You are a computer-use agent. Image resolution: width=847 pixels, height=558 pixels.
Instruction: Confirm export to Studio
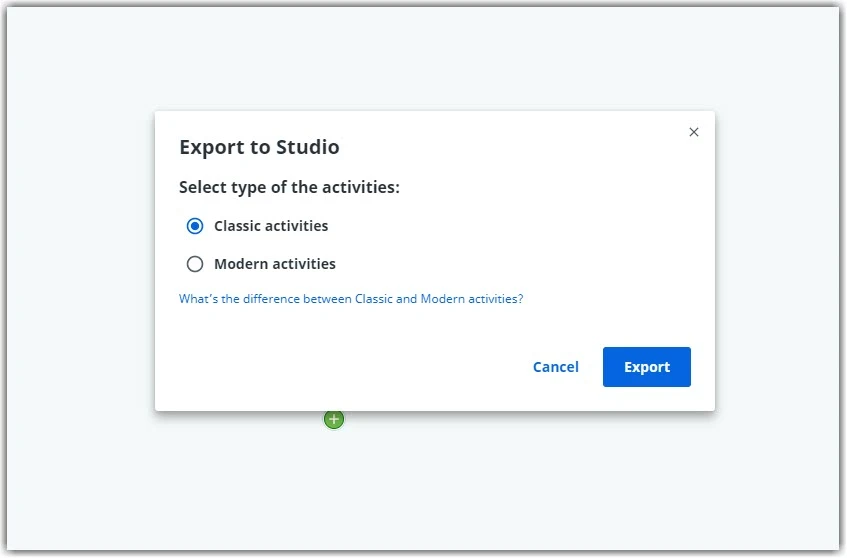(647, 367)
